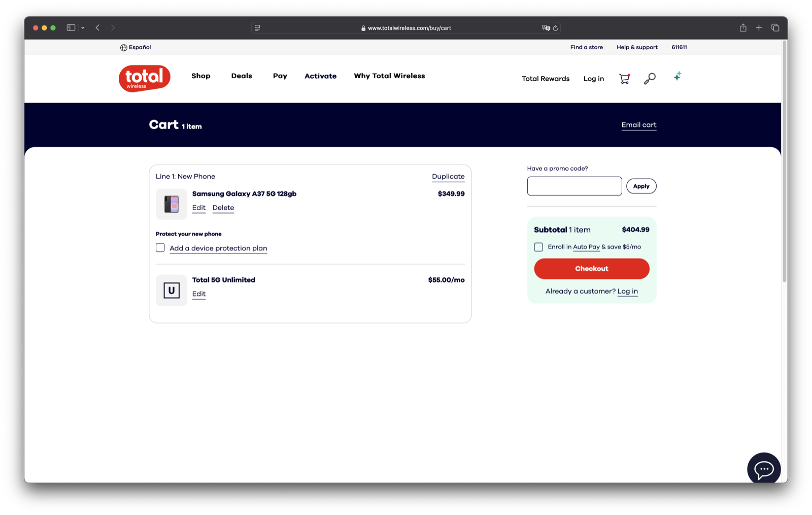
Task: Click Log in in the header
Action: click(x=594, y=79)
